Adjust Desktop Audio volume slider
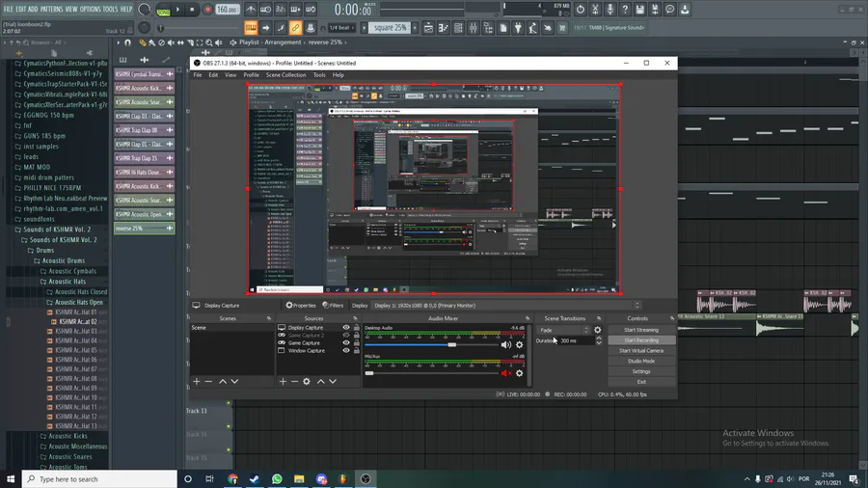This screenshot has width=868, height=488. (x=432, y=344)
